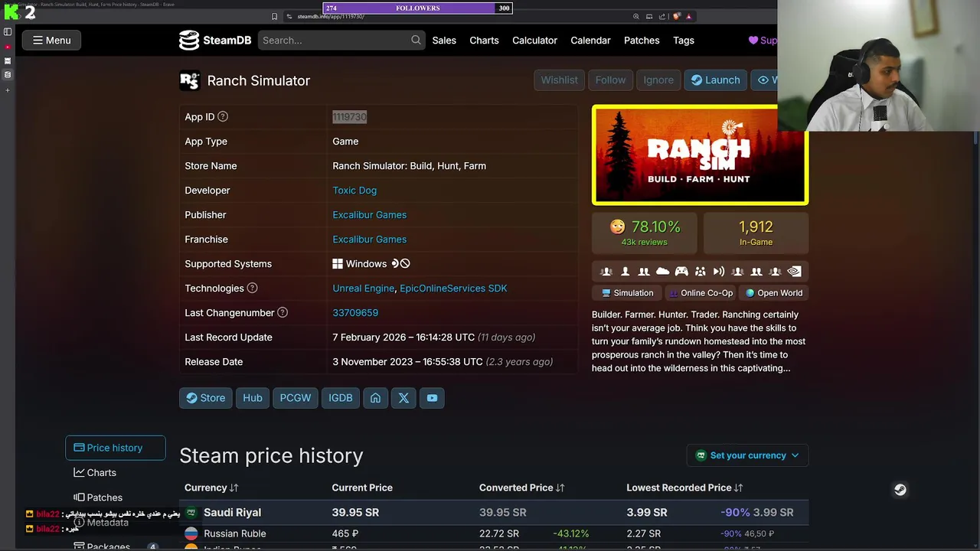Open the Calculator page
Screen dimensions: 980x551
534,41
